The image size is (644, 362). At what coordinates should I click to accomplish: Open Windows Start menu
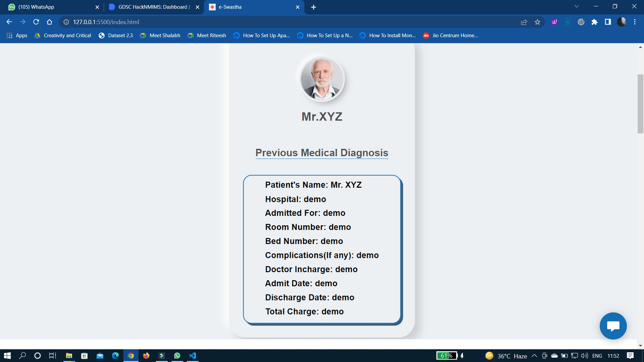point(7,356)
